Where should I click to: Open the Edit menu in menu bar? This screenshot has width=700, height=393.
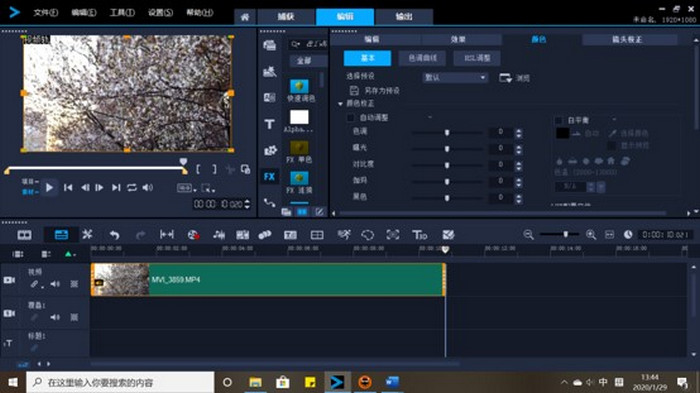tap(84, 13)
